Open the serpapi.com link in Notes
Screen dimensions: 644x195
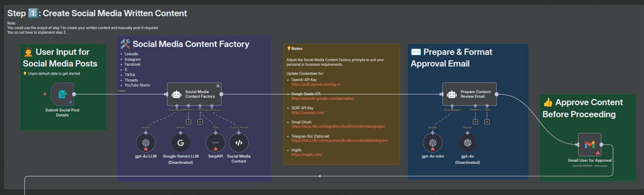pyautogui.click(x=307, y=113)
